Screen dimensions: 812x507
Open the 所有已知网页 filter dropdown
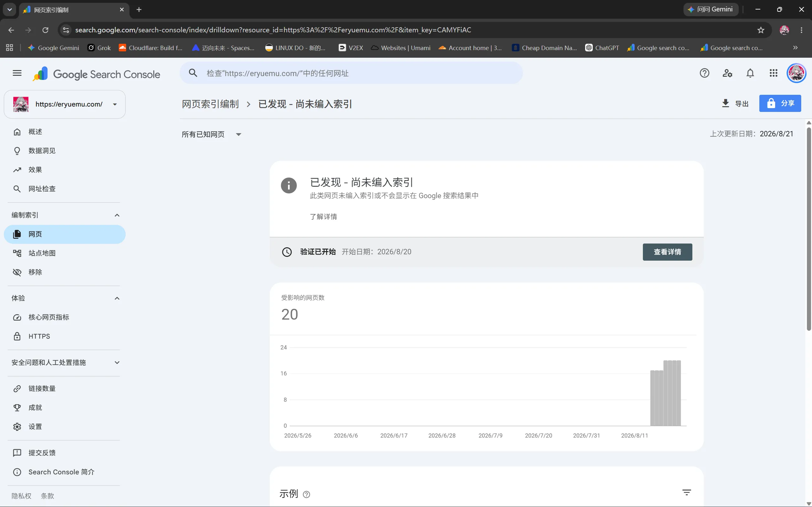[x=211, y=134]
